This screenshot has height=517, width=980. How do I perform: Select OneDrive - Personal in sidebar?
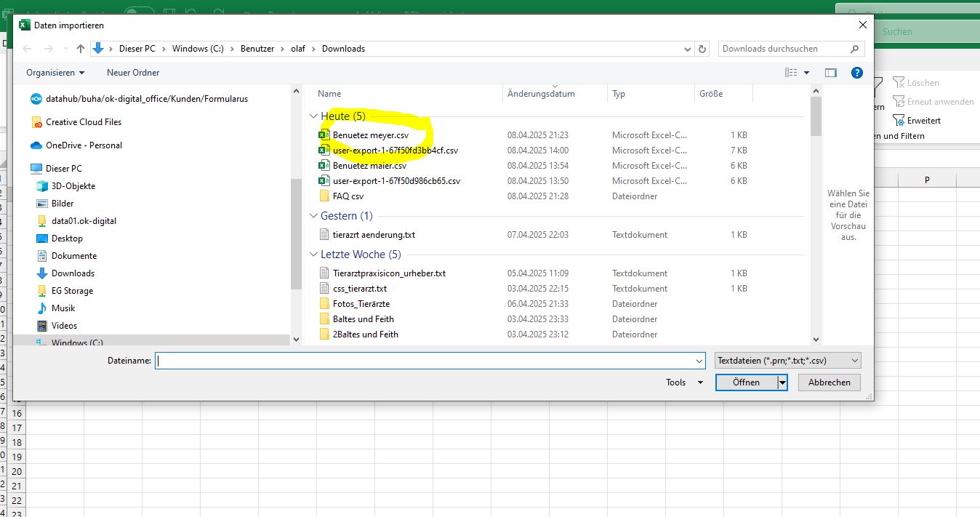[x=84, y=145]
